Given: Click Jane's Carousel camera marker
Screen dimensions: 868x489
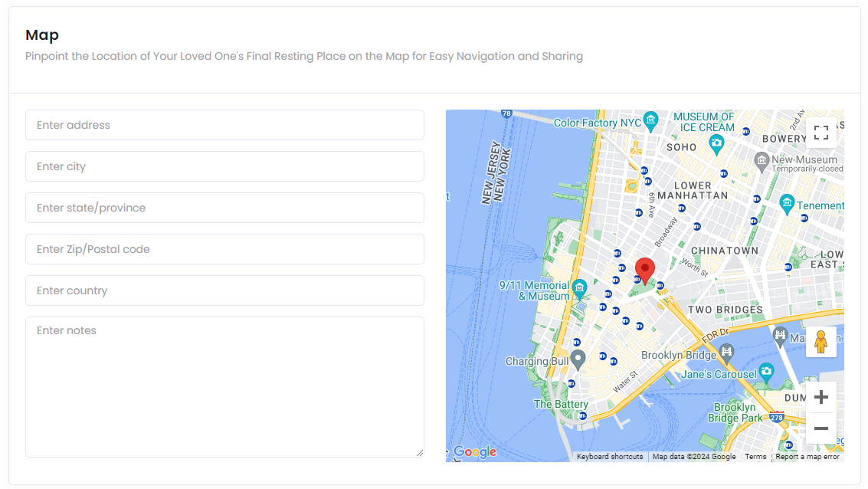Looking at the screenshot, I should click(x=766, y=372).
